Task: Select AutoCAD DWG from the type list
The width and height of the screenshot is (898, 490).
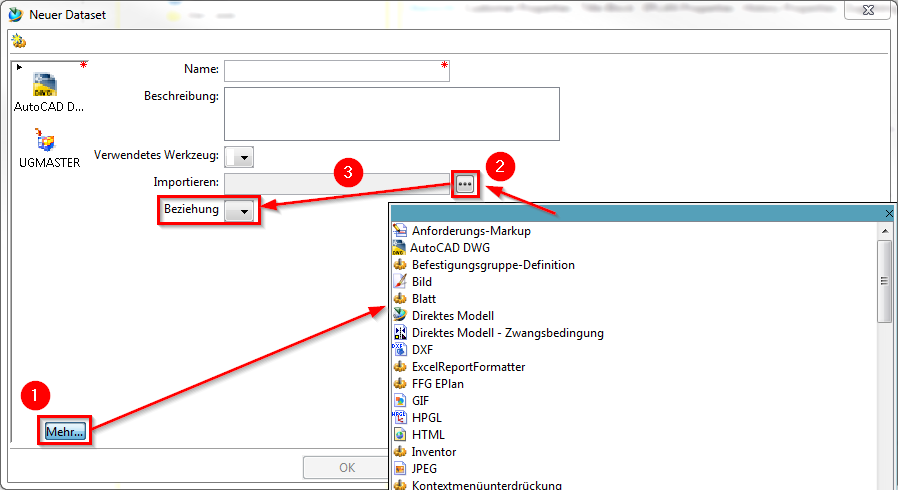Action: tap(450, 248)
